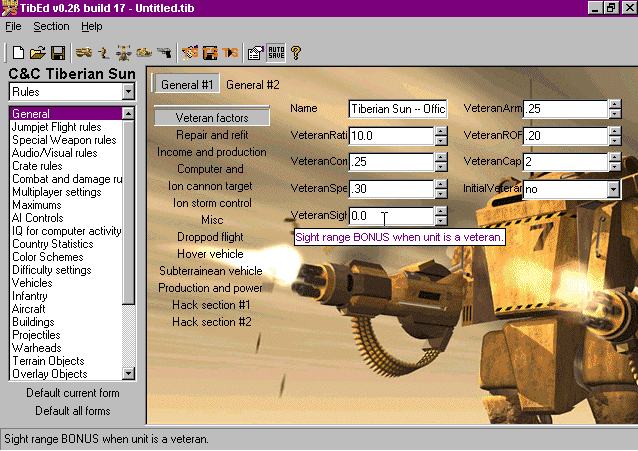Click section list scrollbar down arrow
This screenshot has height=451, width=638.
click(x=128, y=373)
